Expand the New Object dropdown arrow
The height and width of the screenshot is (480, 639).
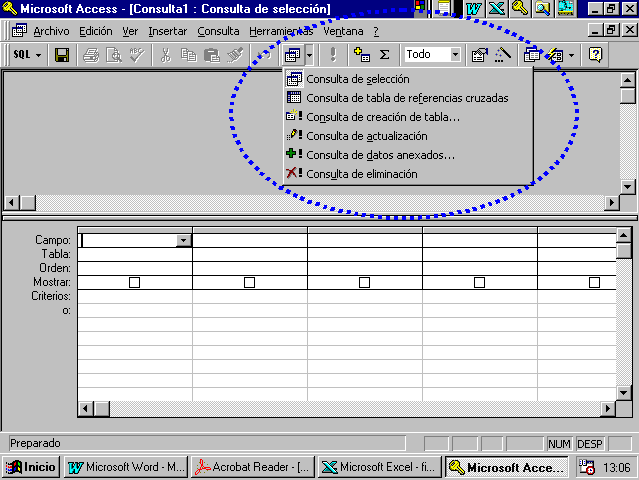pyautogui.click(x=571, y=55)
